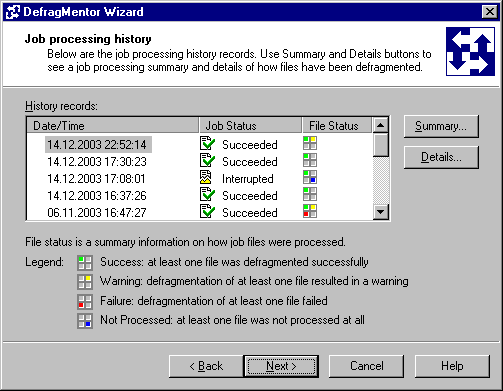Open the job Details dialog

point(441,157)
